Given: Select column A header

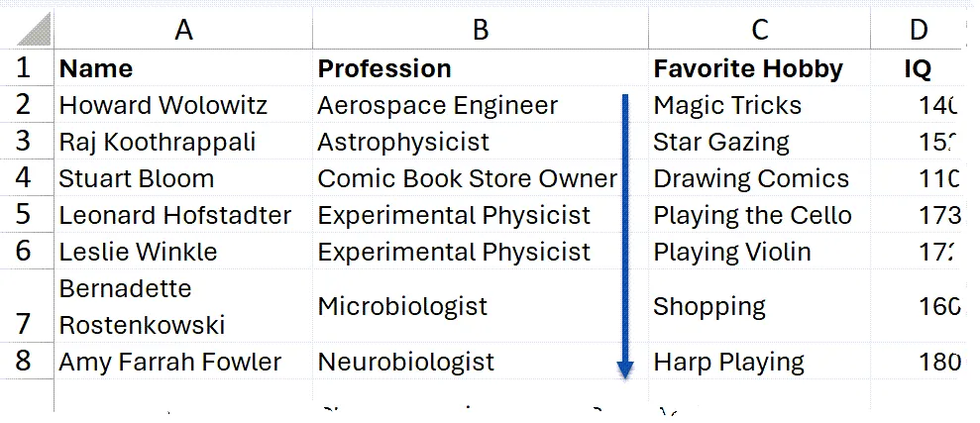Looking at the screenshot, I should pos(183,31).
